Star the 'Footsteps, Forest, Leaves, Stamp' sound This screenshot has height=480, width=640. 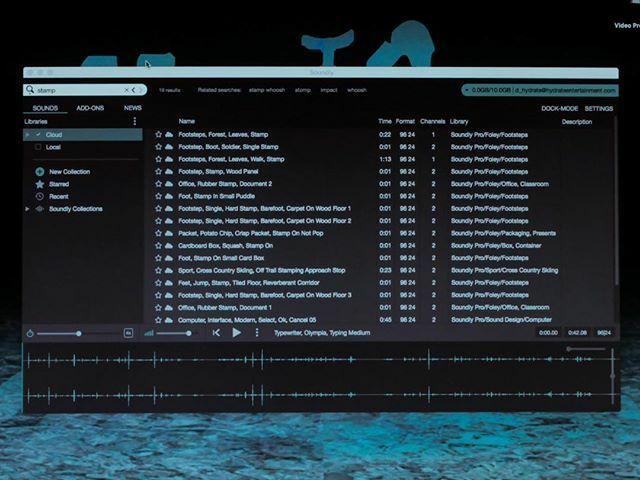158,134
